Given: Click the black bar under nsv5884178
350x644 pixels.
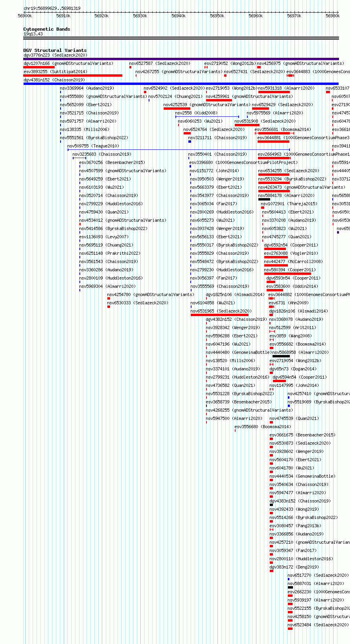Looking at the screenshot, I should (x=264, y=199).
